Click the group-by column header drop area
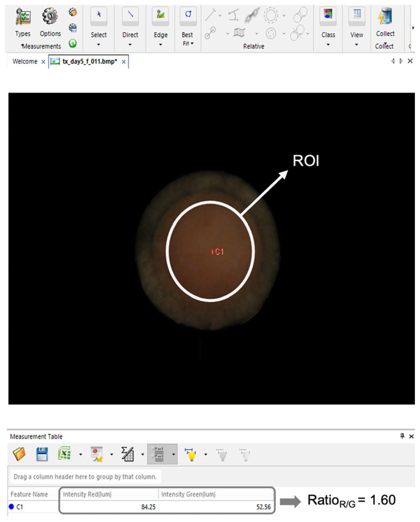Viewport: 420px width, 522px height. tap(85, 477)
